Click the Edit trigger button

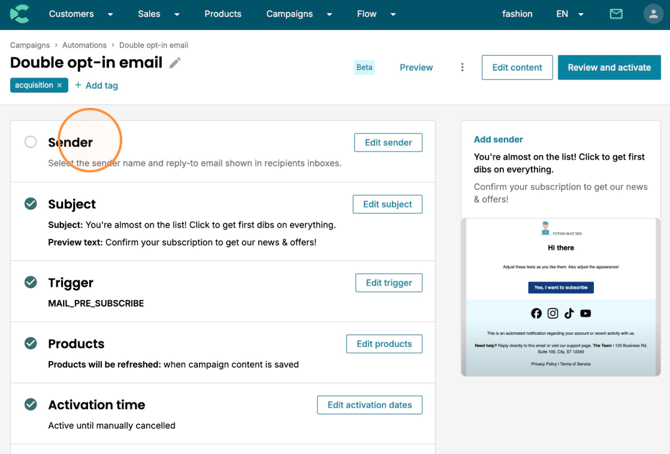pyautogui.click(x=389, y=283)
